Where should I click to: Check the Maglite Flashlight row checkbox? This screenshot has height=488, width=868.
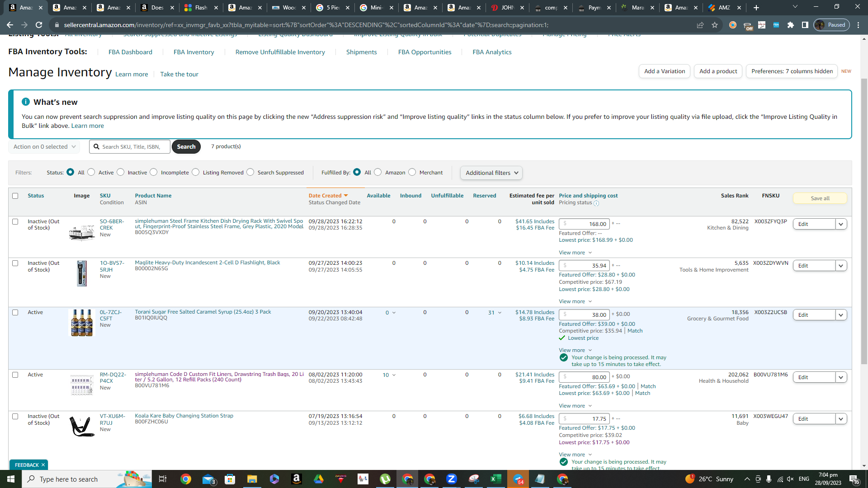pyautogui.click(x=15, y=263)
